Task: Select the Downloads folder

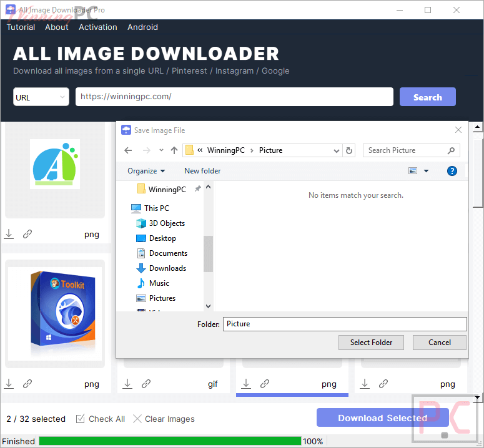Action: coord(161,268)
